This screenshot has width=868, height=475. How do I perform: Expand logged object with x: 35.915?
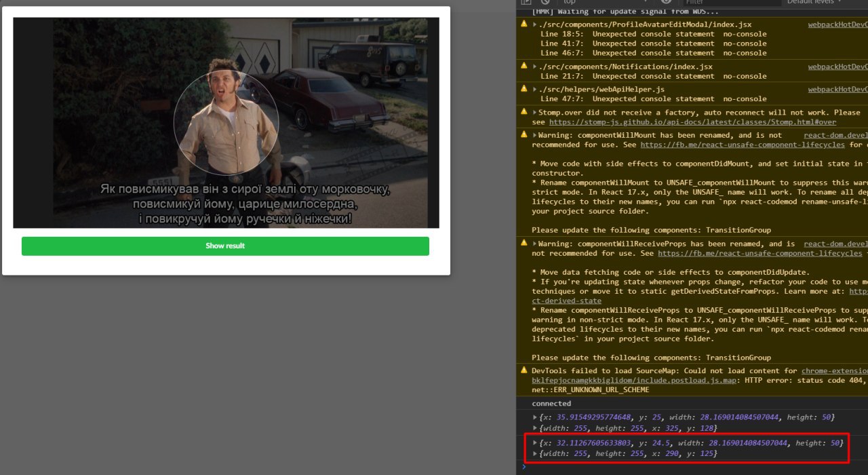pos(536,417)
